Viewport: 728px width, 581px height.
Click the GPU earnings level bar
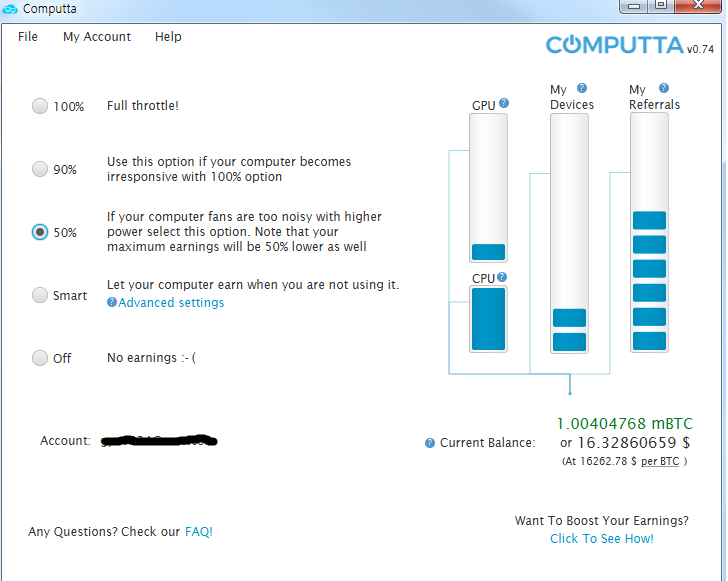pos(488,188)
